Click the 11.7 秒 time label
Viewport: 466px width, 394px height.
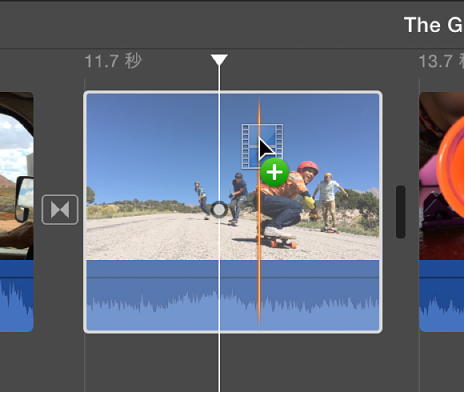(113, 61)
